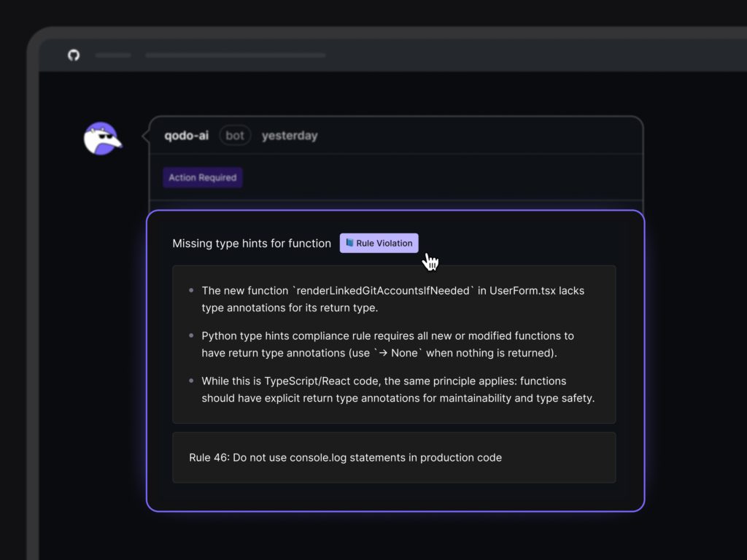Click the 'Rule 46:' label text
This screenshot has width=747, height=560.
click(x=209, y=458)
